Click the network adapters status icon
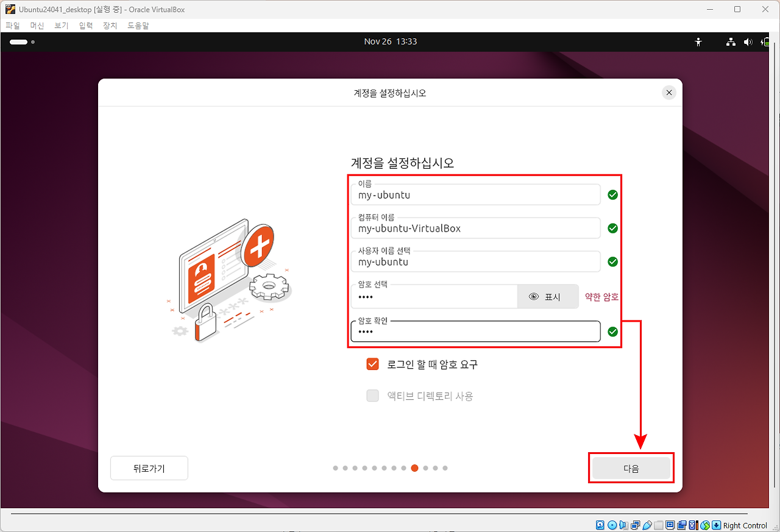Image resolution: width=780 pixels, height=532 pixels. (x=636, y=525)
